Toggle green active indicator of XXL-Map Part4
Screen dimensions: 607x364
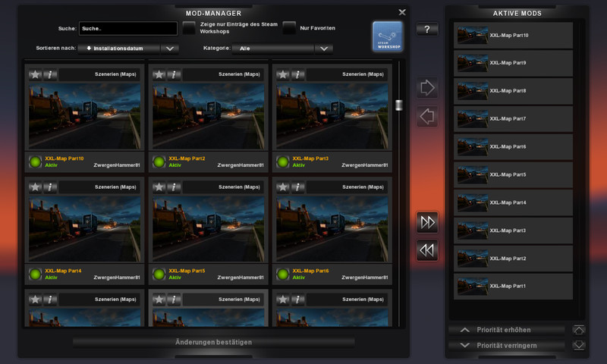tap(35, 275)
